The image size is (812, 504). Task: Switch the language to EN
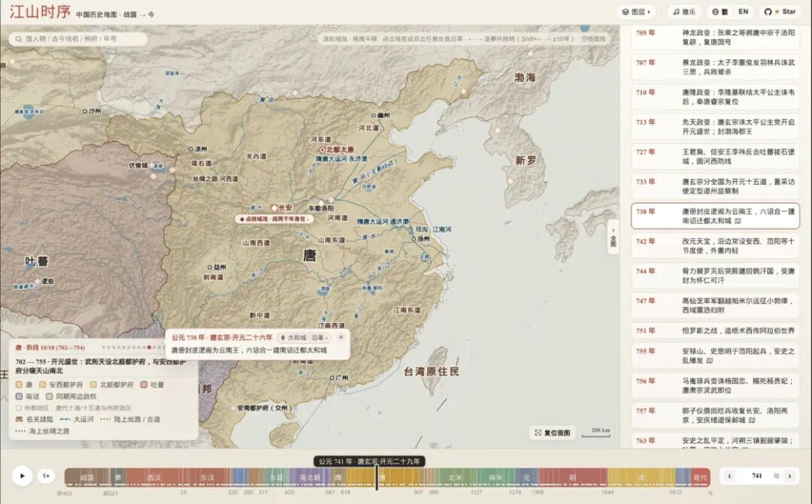coord(743,11)
